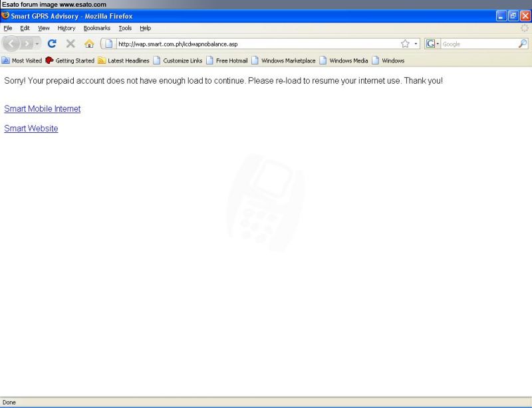This screenshot has width=532, height=408.
Task: Open the Edit menu
Action: (x=25, y=28)
